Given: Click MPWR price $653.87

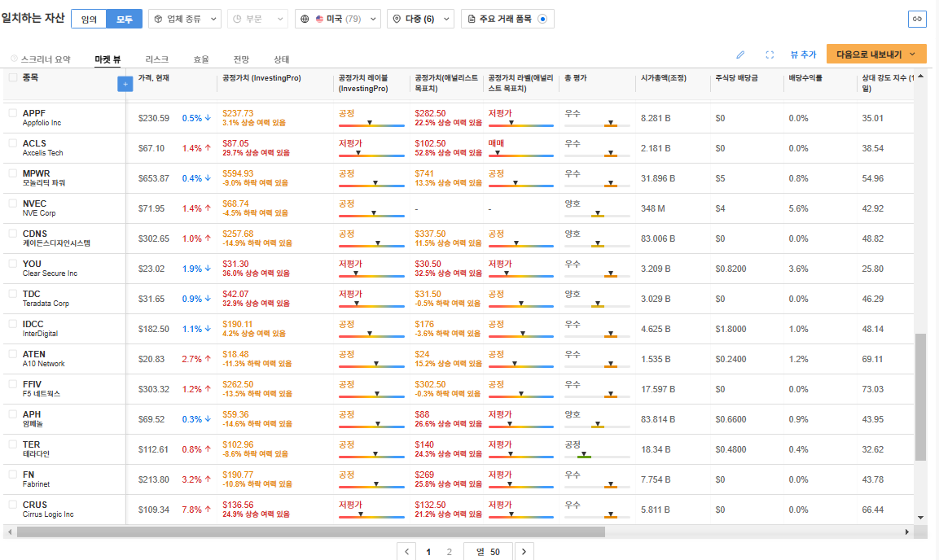Looking at the screenshot, I should coord(154,178).
